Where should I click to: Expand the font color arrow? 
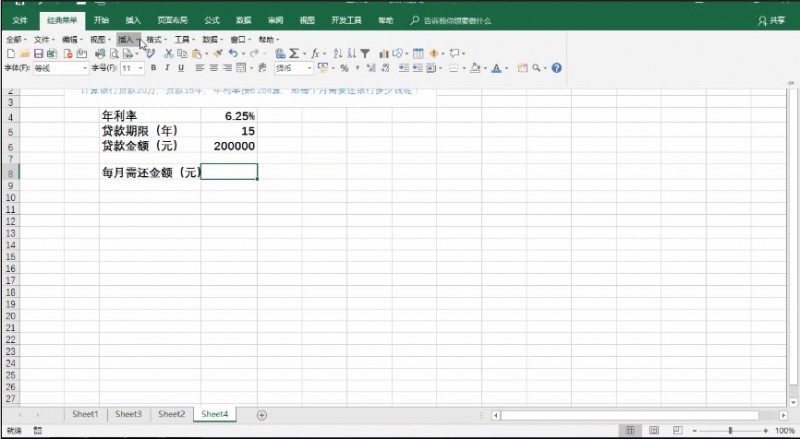coord(506,68)
